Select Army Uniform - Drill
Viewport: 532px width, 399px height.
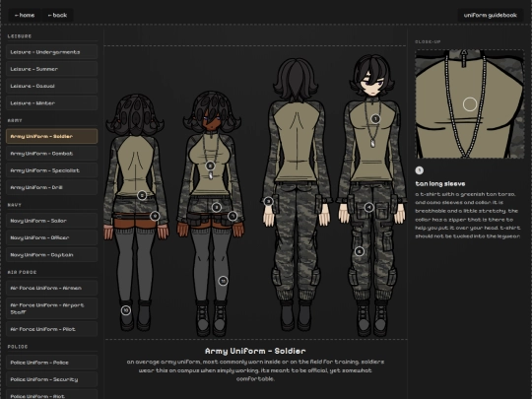point(51,187)
